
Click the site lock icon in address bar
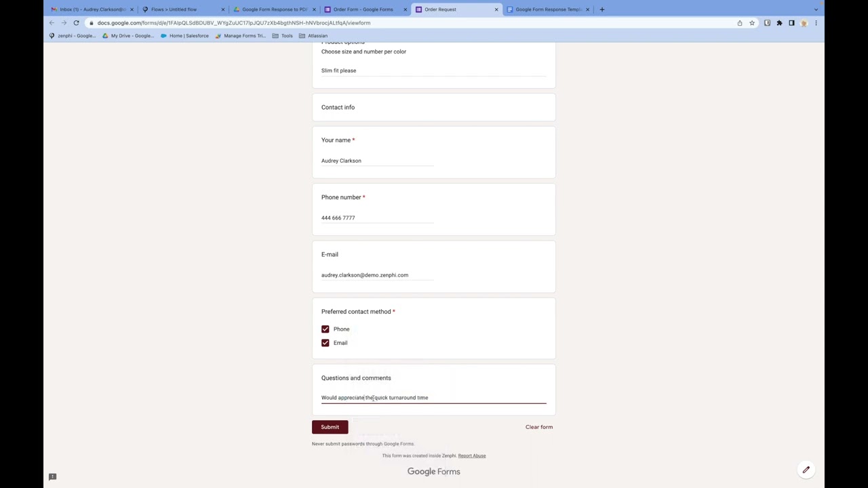pyautogui.click(x=91, y=23)
